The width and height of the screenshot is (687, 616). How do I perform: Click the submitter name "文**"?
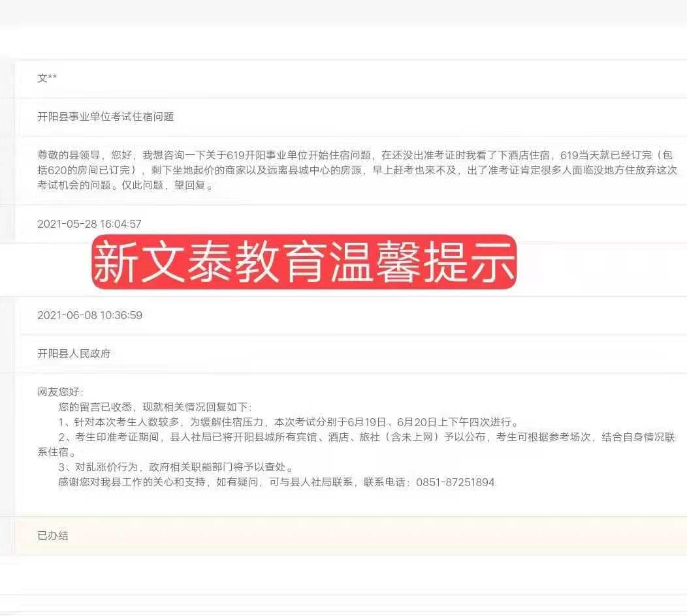pos(47,78)
